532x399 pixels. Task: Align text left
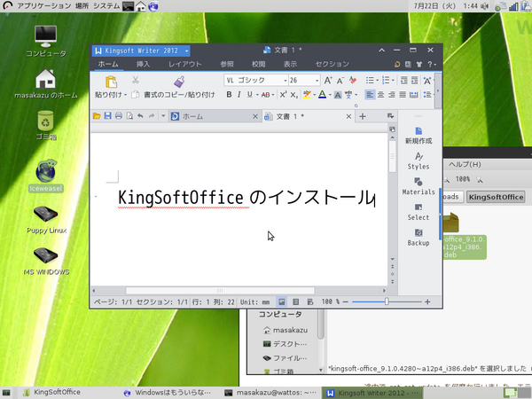pos(370,95)
